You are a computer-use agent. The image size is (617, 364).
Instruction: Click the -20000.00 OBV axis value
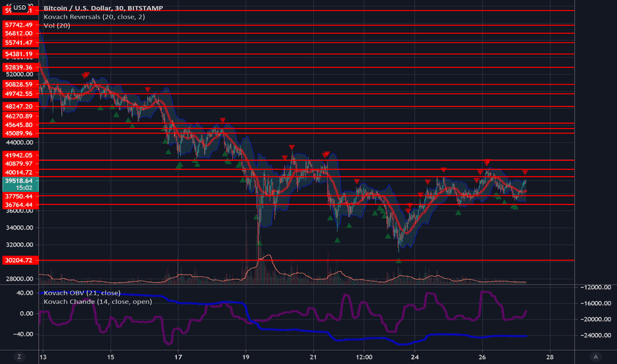coord(596,319)
